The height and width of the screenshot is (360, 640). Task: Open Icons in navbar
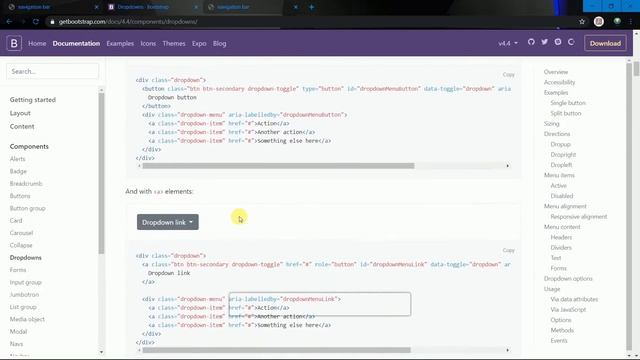point(148,43)
